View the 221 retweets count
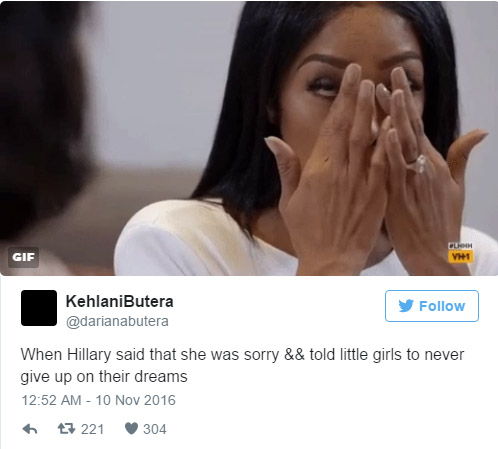 pyautogui.click(x=92, y=429)
